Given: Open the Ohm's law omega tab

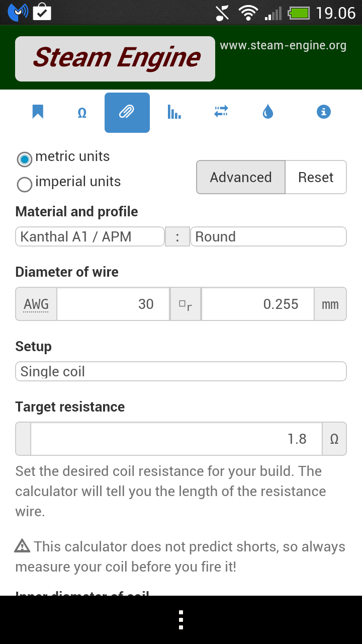Looking at the screenshot, I should [82, 113].
